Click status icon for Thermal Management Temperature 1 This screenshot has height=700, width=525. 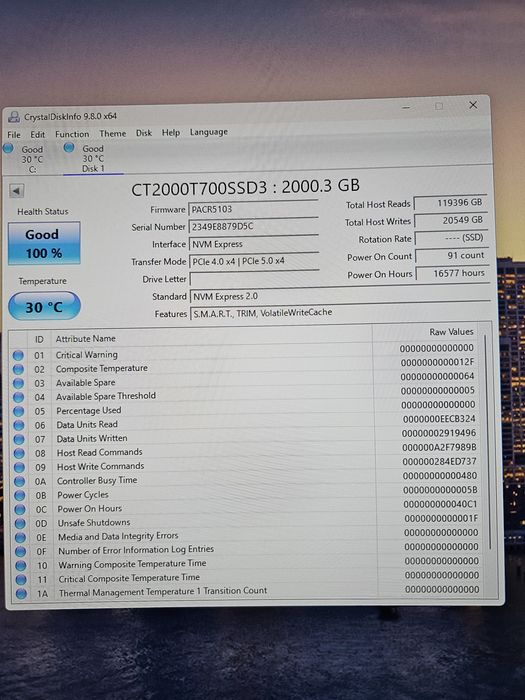coord(21,594)
